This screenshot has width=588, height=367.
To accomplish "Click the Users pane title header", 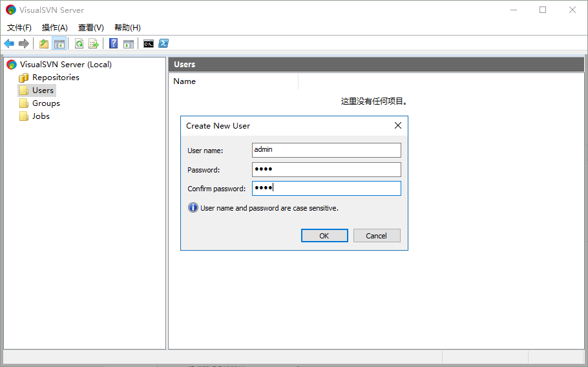I will pos(376,65).
